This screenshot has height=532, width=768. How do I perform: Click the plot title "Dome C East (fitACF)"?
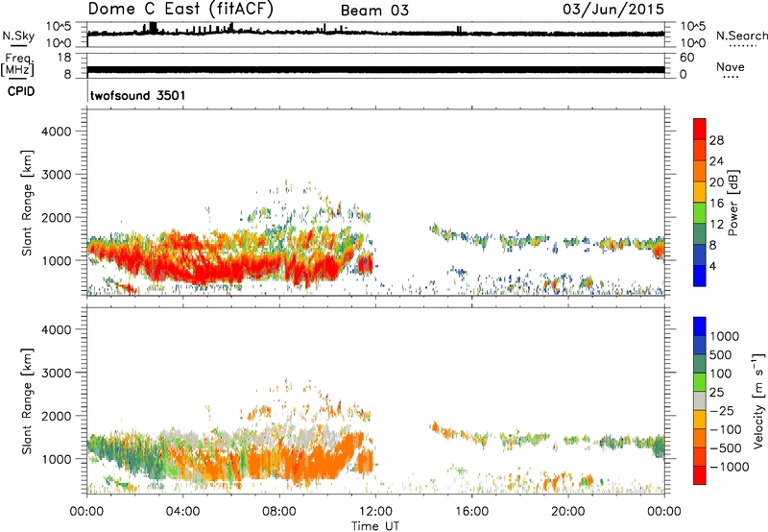coord(180,9)
